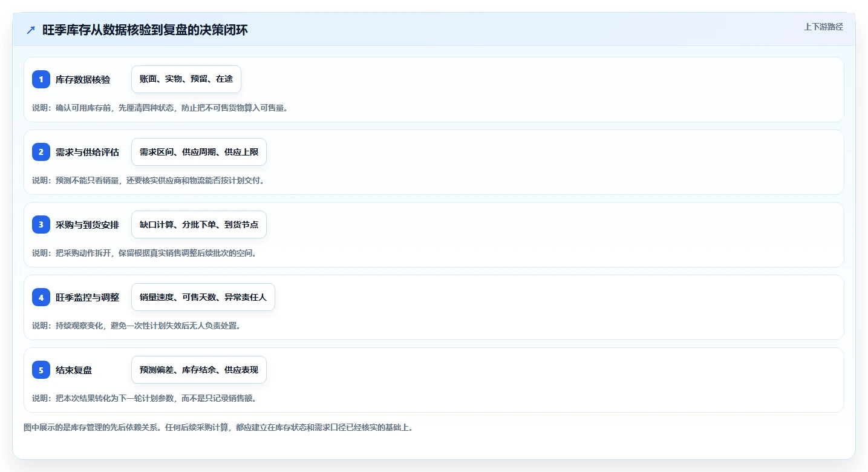Image resolution: width=868 pixels, height=472 pixels.
Task: Select step number badge 2
Action: [41, 152]
